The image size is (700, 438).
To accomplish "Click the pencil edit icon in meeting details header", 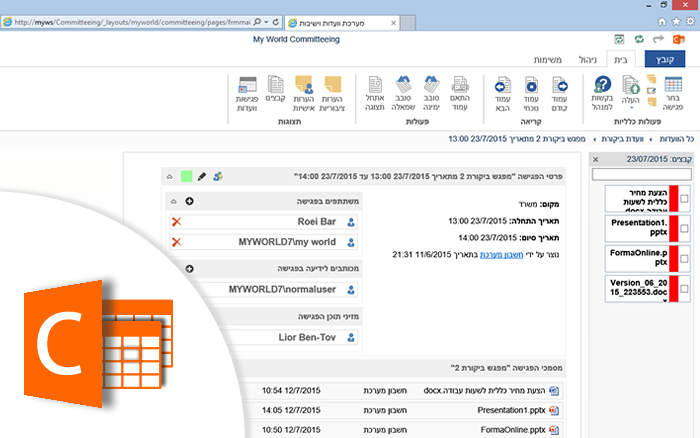I will tap(202, 176).
